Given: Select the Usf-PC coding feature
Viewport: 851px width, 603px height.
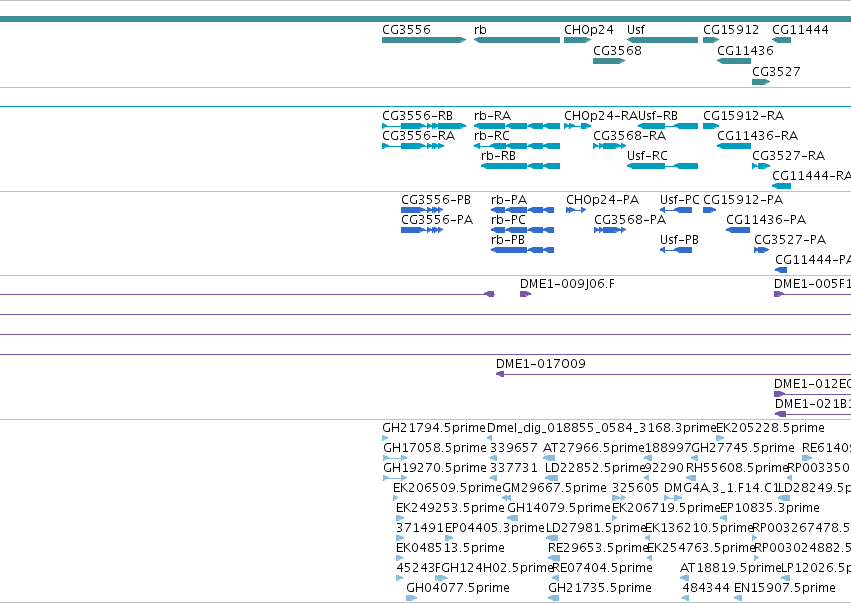Looking at the screenshot, I should (676, 210).
